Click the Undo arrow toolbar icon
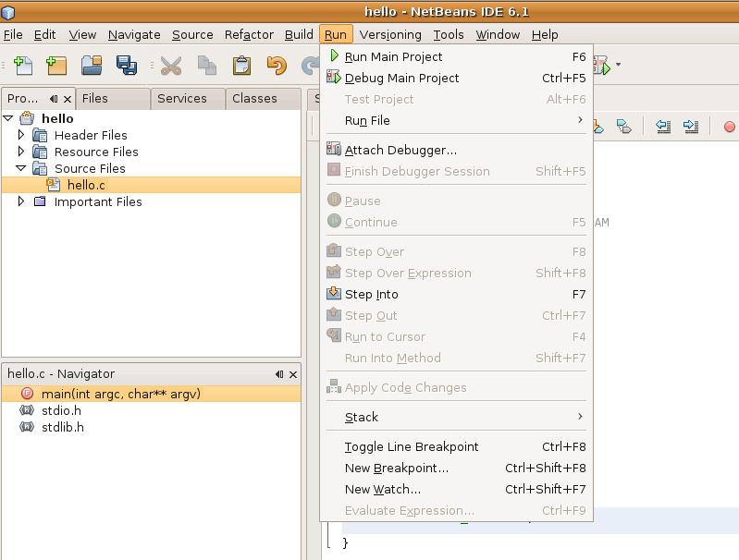Image resolution: width=739 pixels, height=560 pixels. 277,65
